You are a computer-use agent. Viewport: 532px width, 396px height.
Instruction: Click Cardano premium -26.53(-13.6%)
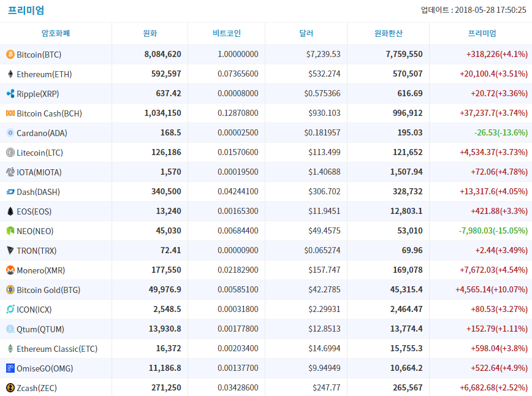click(x=501, y=132)
